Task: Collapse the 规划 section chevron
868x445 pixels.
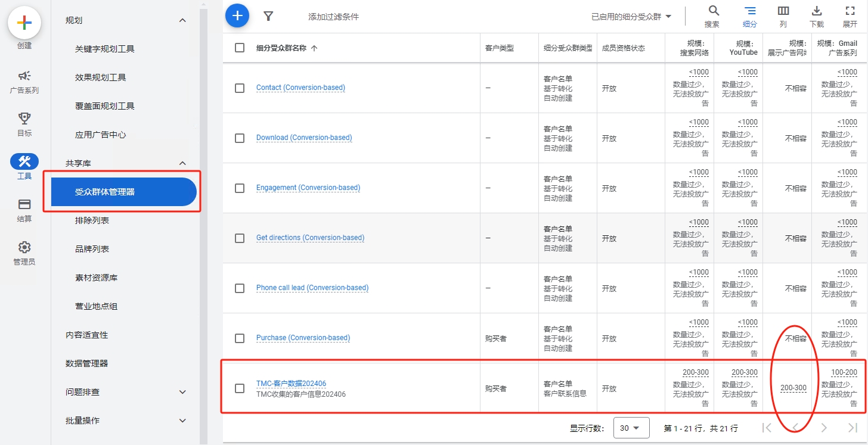Action: pyautogui.click(x=182, y=20)
